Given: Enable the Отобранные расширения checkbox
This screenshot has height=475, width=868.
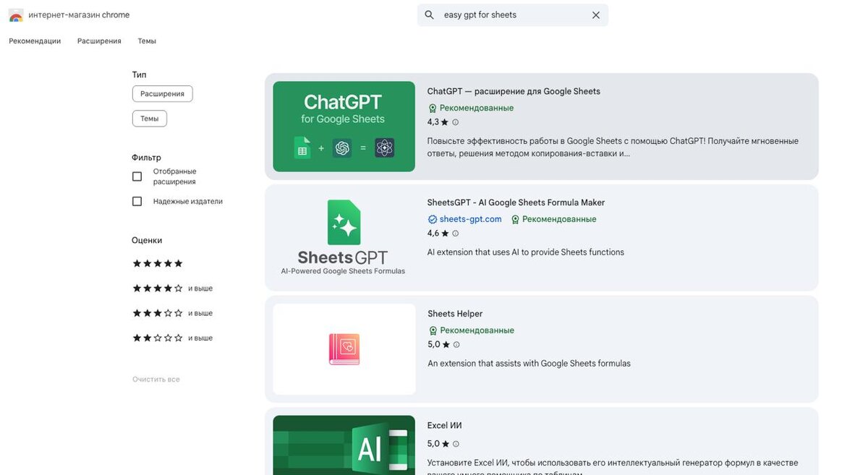Looking at the screenshot, I should [137, 176].
